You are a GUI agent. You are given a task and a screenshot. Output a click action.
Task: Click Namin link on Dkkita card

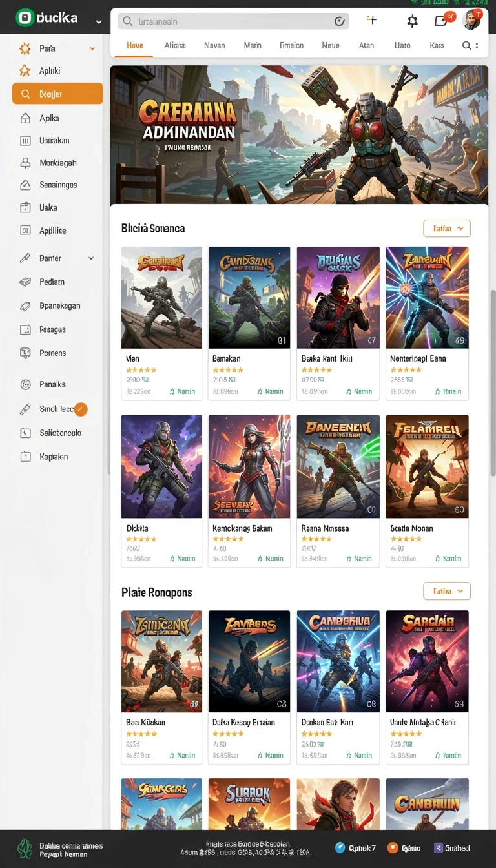(x=182, y=559)
